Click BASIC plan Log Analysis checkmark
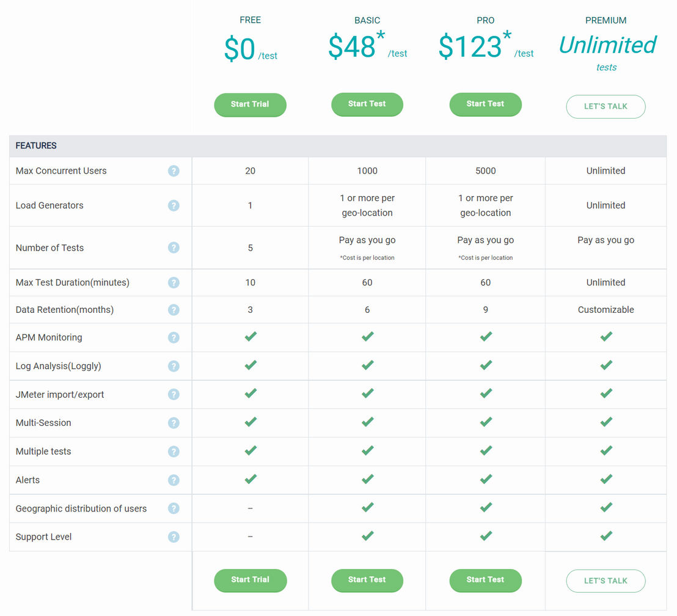 point(367,365)
